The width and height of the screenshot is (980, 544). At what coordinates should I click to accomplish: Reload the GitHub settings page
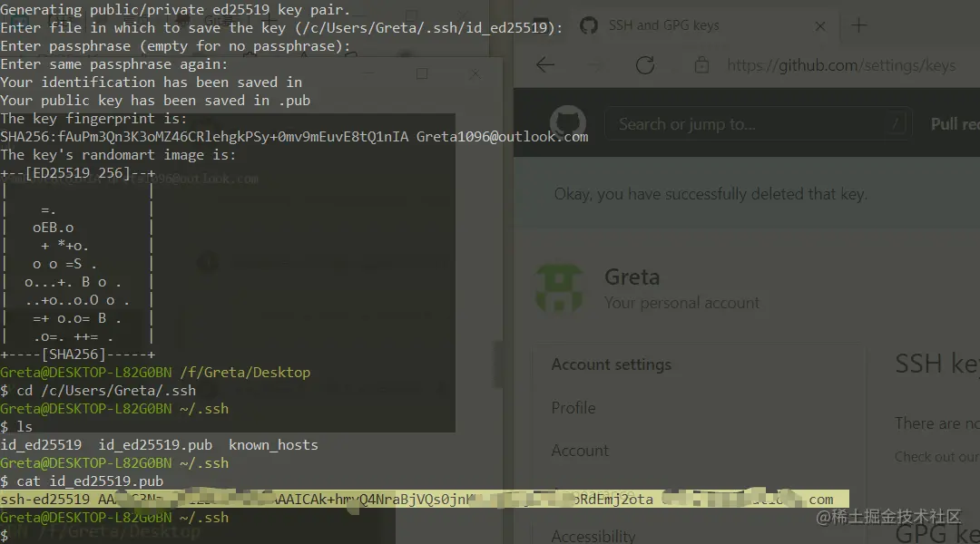click(x=645, y=65)
